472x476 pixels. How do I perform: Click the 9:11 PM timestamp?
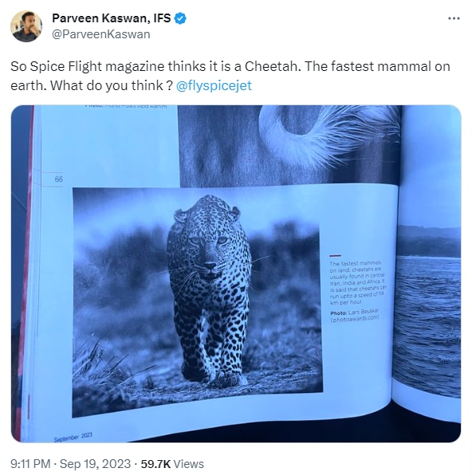click(30, 464)
